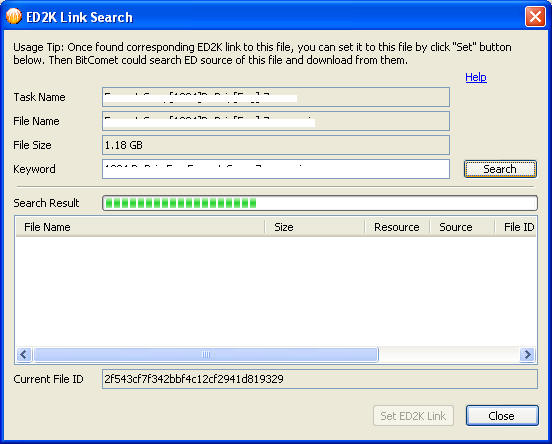Screen dimensions: 552x444
Task: Click the Task Name field
Action: tap(276, 97)
